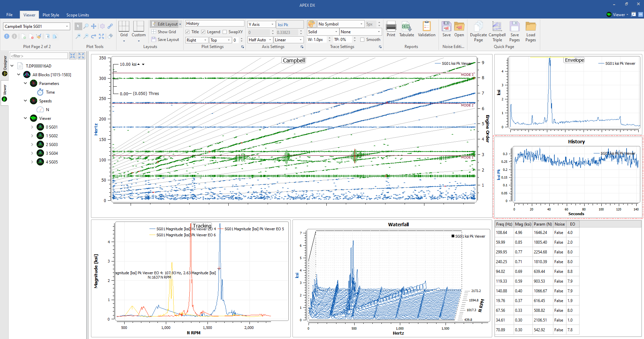644x339 pixels.
Task: Choose the pan (four-arrow) plot tool
Action: pos(94,26)
